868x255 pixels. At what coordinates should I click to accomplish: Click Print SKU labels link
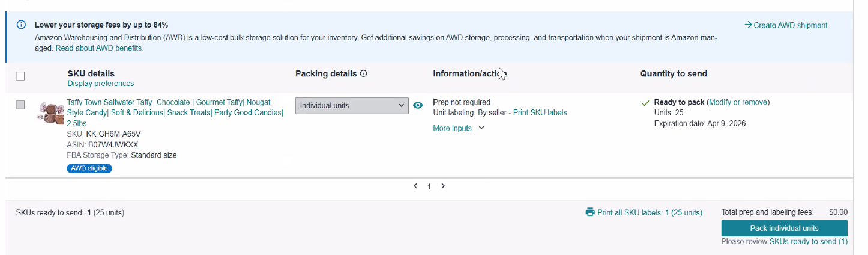(x=540, y=112)
